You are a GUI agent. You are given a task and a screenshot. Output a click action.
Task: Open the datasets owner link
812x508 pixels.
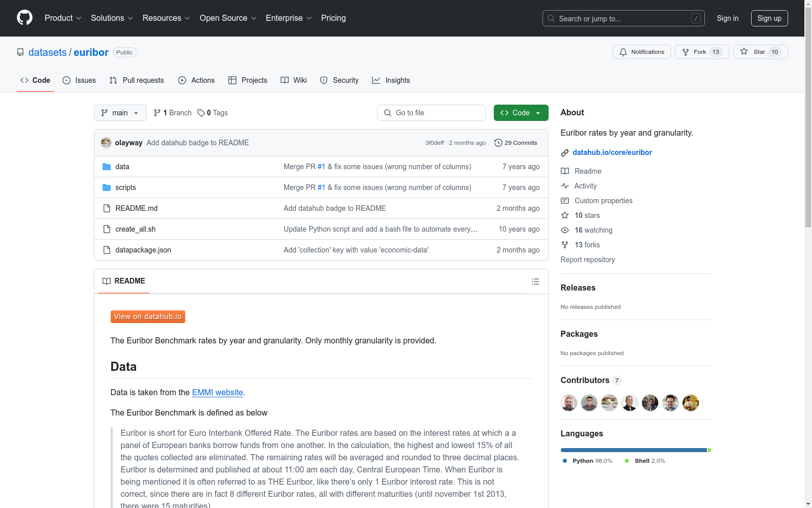point(47,52)
